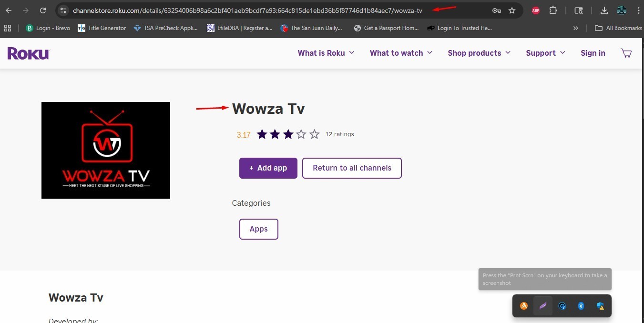Open Login To Trusted He... bookmark
Viewport: 644px width, 323px height.
460,28
